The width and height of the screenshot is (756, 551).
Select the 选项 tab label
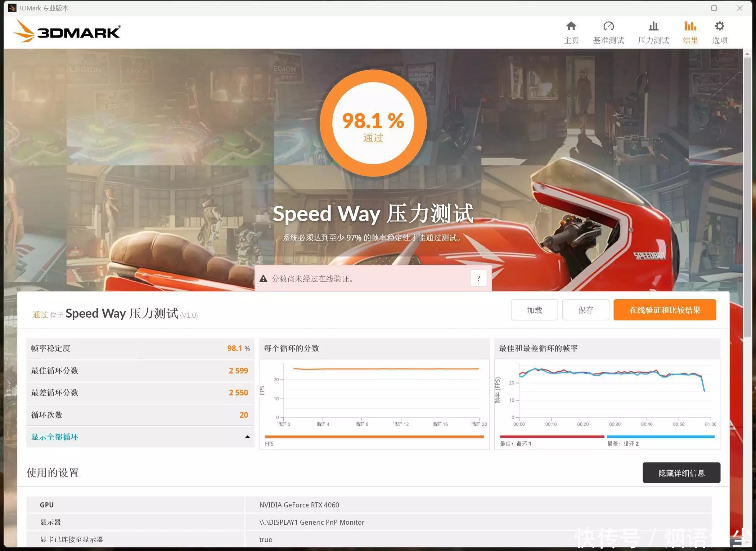pyautogui.click(x=719, y=40)
